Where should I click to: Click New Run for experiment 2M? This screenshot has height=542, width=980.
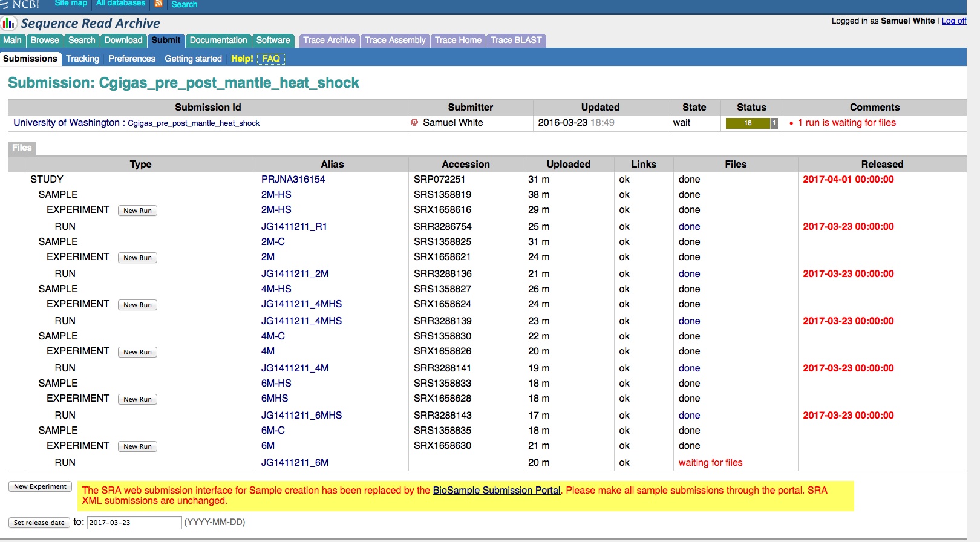click(137, 258)
